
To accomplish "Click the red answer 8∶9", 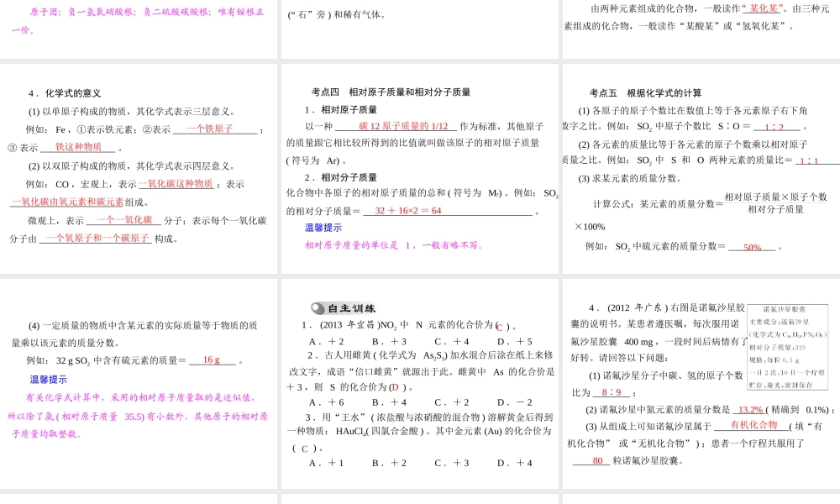I will click(x=612, y=392).
